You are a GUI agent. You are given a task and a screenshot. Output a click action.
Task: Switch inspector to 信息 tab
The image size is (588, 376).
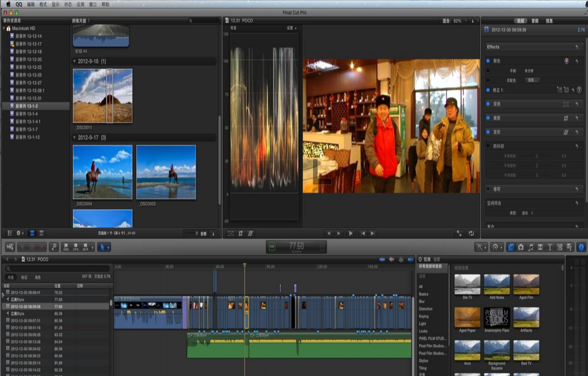tap(549, 21)
